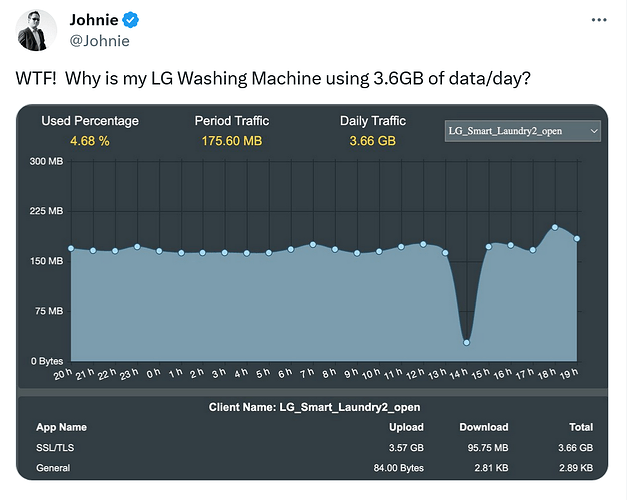Click the Total column header
The height and width of the screenshot is (500, 631).
[581, 427]
